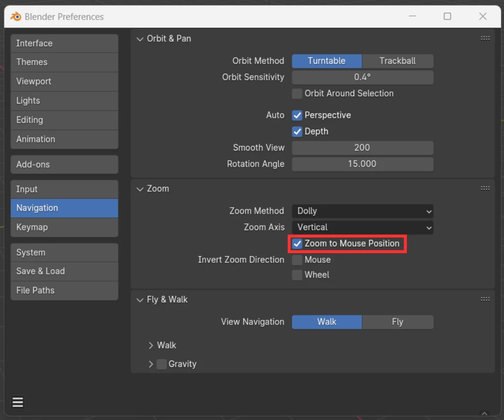Click the Orbit & Pan panel grip dots
This screenshot has width=504, height=420.
point(485,38)
